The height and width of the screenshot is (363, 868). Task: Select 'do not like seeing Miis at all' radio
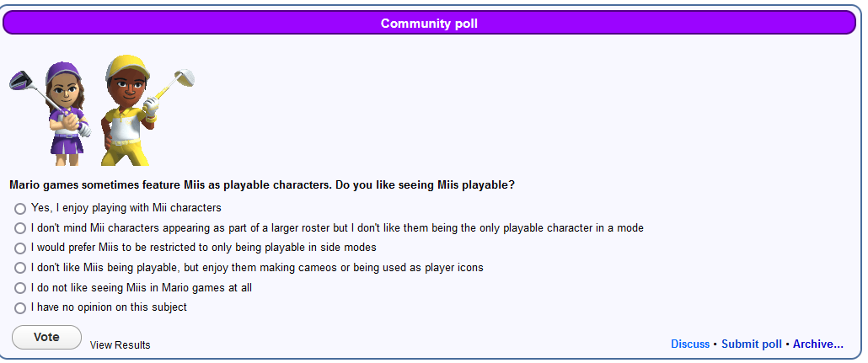20,288
